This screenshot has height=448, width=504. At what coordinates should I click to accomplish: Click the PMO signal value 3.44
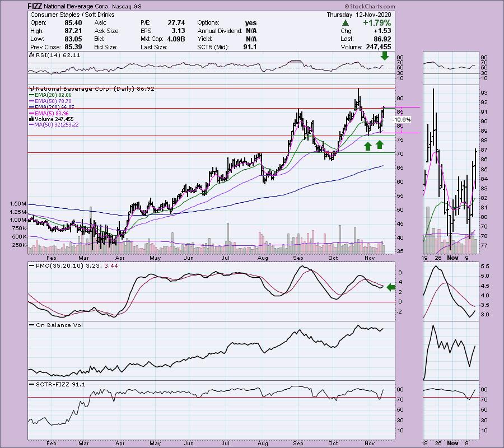(111, 266)
